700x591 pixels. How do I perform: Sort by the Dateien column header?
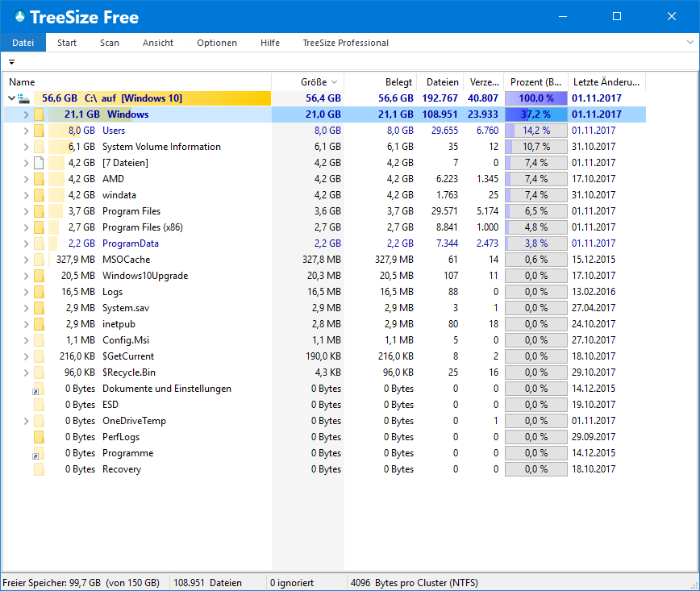tap(440, 82)
